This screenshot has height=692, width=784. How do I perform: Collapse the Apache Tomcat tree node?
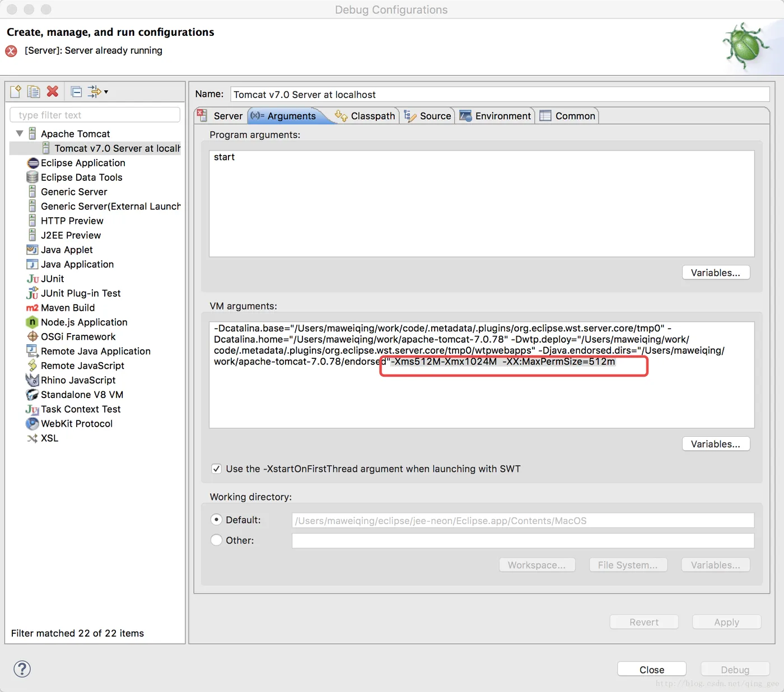click(x=20, y=134)
